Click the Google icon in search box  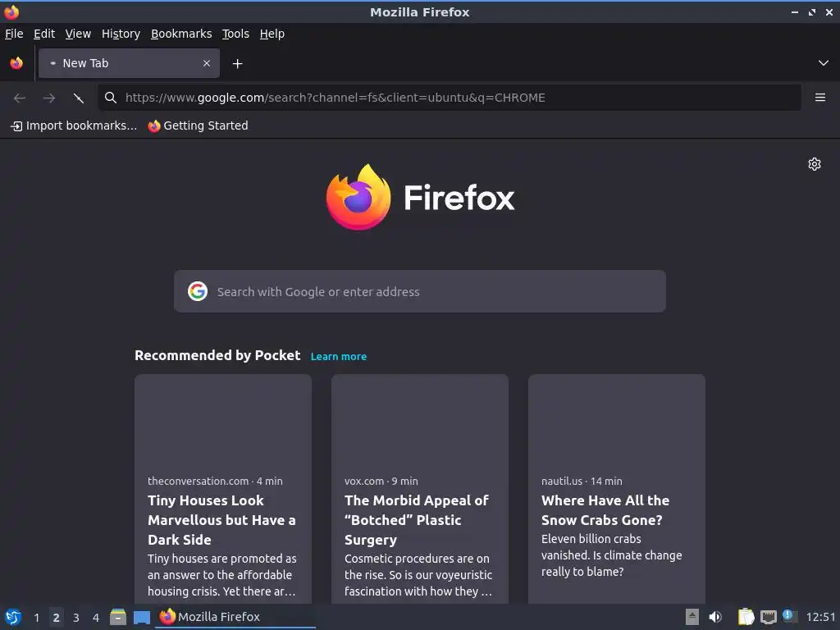tap(198, 291)
